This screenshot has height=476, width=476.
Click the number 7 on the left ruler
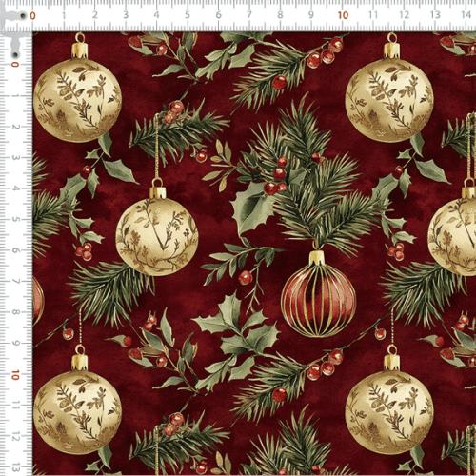click(15, 281)
